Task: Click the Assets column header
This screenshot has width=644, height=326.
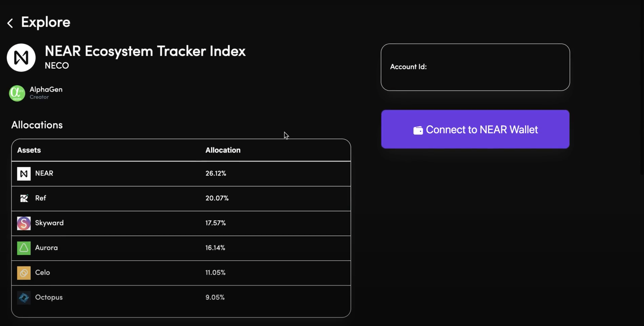Action: [29, 150]
